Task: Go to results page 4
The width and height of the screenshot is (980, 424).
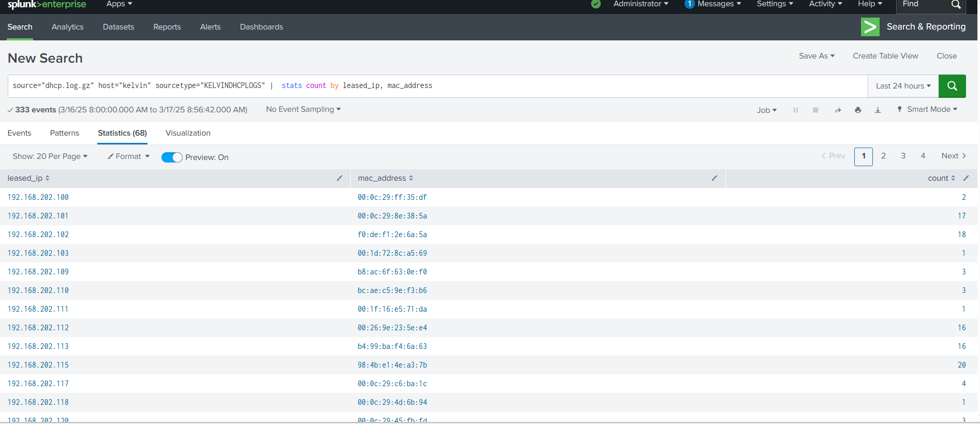Action: 923,156
